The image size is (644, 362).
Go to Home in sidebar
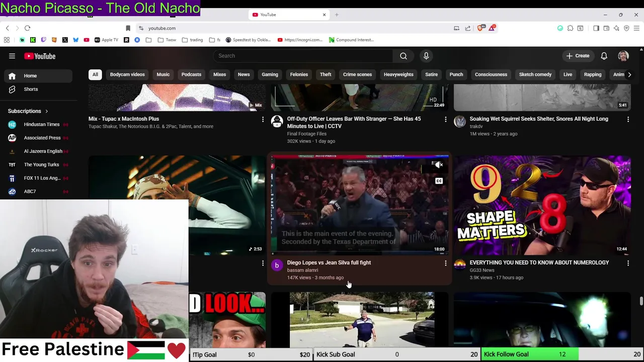click(38, 76)
